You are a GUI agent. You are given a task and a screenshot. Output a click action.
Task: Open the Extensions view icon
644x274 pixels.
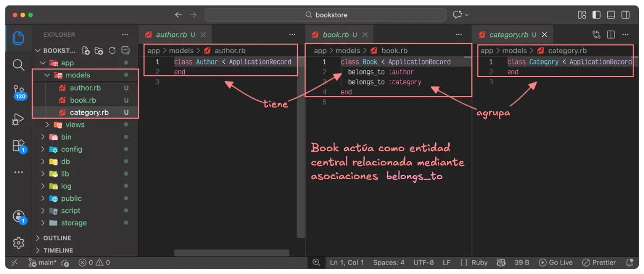click(18, 146)
